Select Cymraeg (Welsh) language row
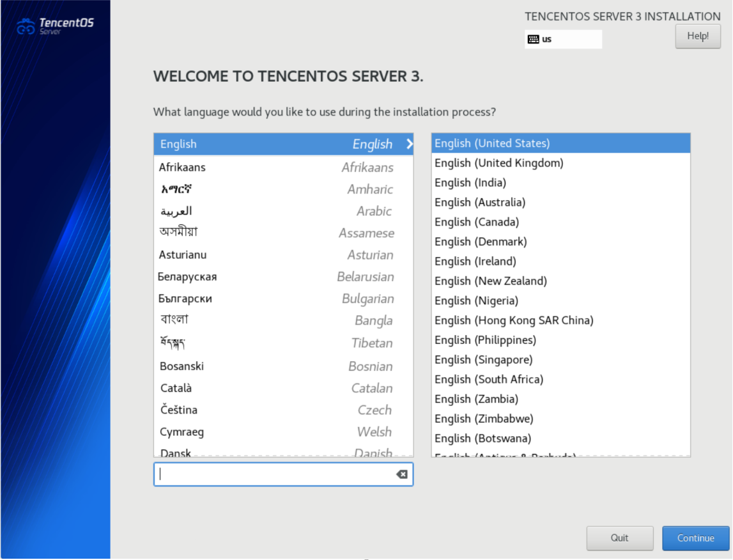The width and height of the screenshot is (733, 560). pos(283,432)
